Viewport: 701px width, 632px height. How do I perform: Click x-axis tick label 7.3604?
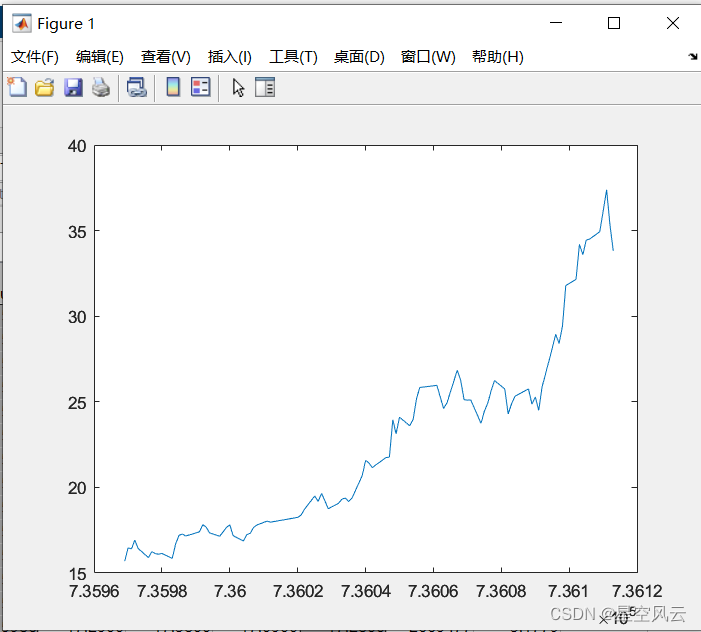click(x=366, y=591)
